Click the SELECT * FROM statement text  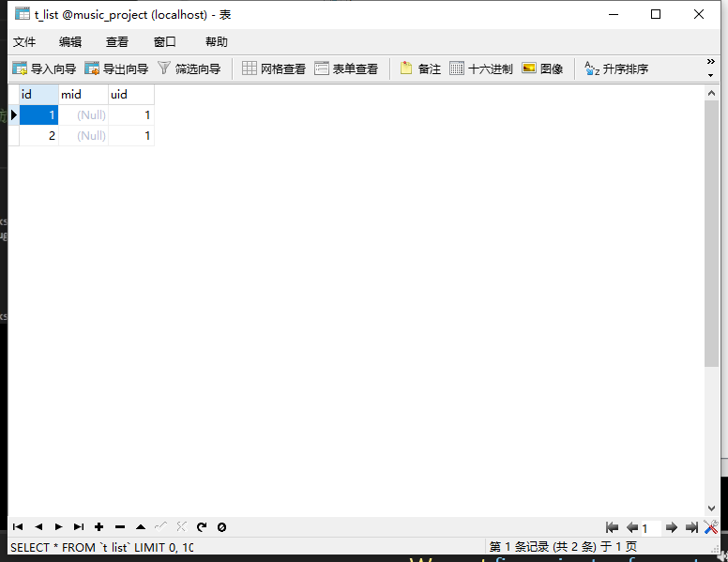(x=101, y=548)
